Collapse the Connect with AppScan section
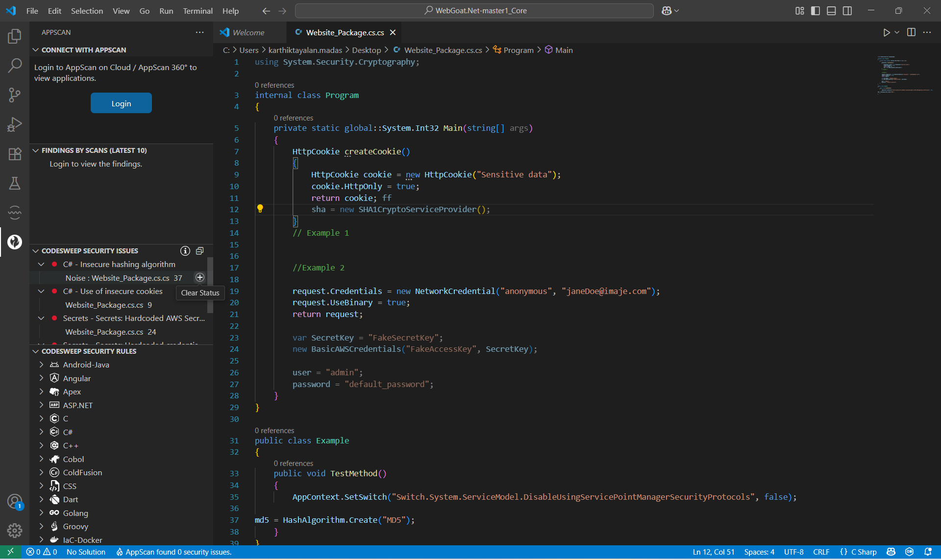This screenshot has width=941, height=560. [36, 50]
